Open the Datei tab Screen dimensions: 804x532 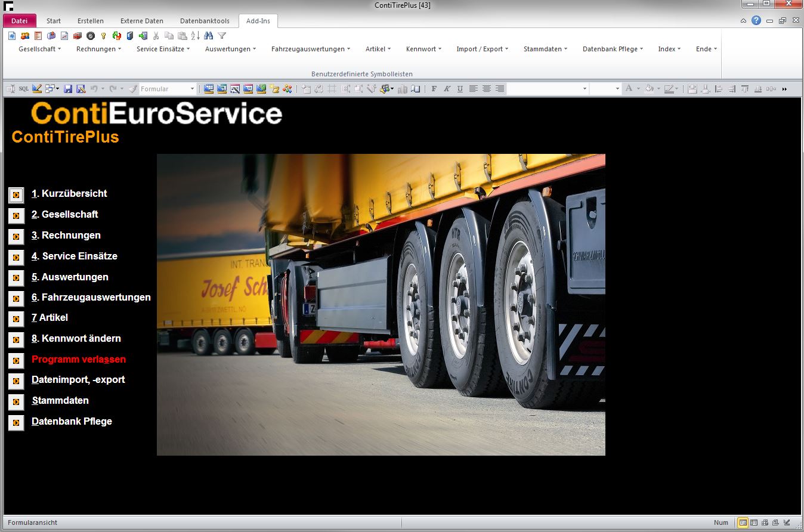tap(20, 21)
